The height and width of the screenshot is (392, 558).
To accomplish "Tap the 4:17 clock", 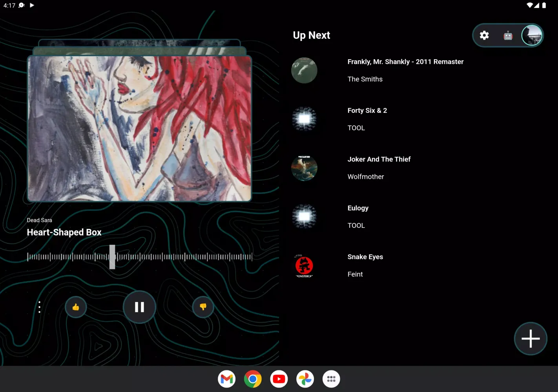I will point(9,5).
